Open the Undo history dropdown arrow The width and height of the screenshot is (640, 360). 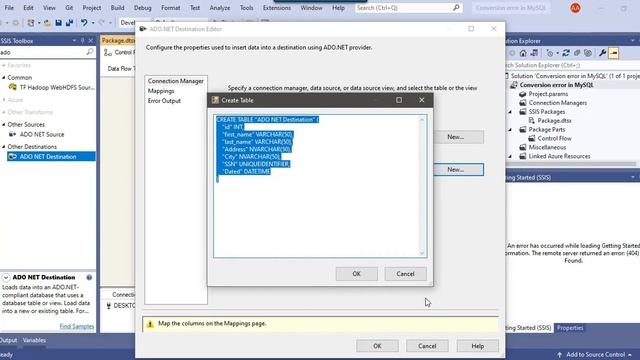[93, 23]
